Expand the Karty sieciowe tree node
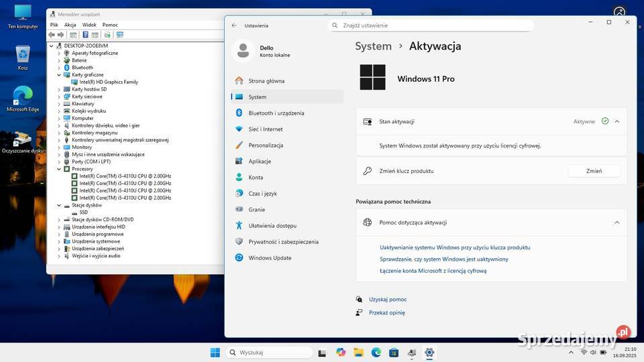Viewport: 644px width, 362px height. [59, 97]
